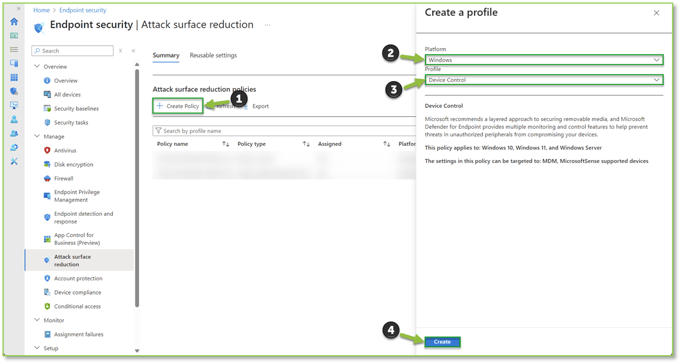This screenshot has width=681, height=364.
Task: Click the Search by profile name field
Action: (x=284, y=131)
